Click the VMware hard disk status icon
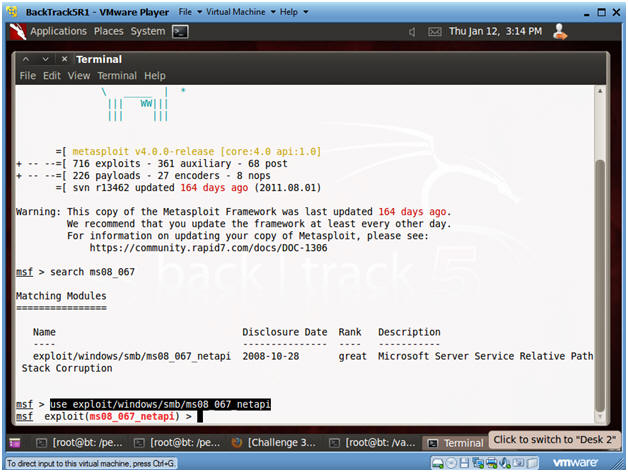628x472 pixels. click(x=437, y=463)
